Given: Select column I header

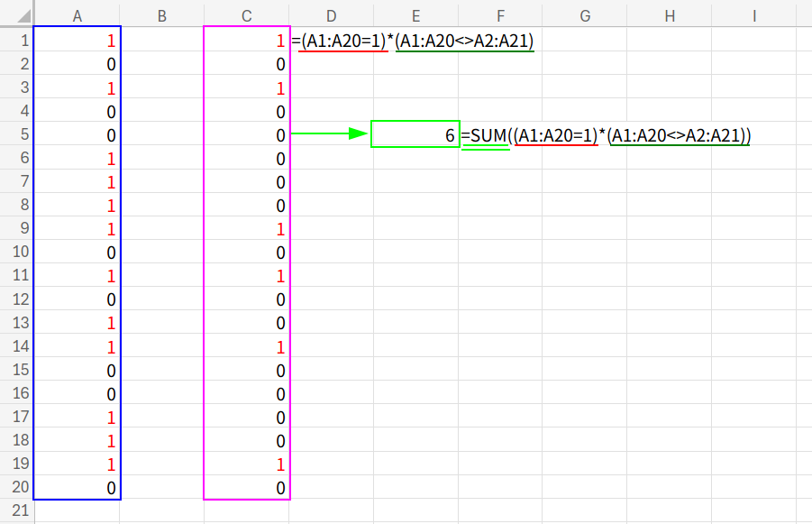Looking at the screenshot, I should coord(753,15).
